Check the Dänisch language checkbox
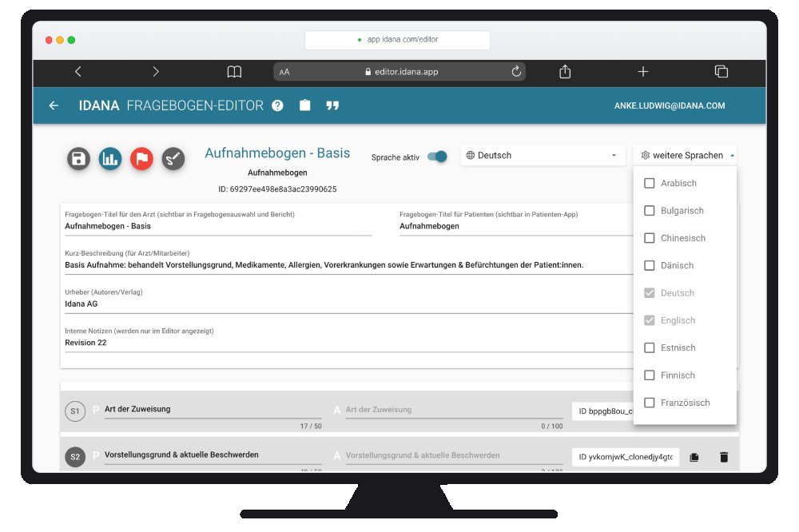This screenshot has width=799, height=532. click(649, 265)
